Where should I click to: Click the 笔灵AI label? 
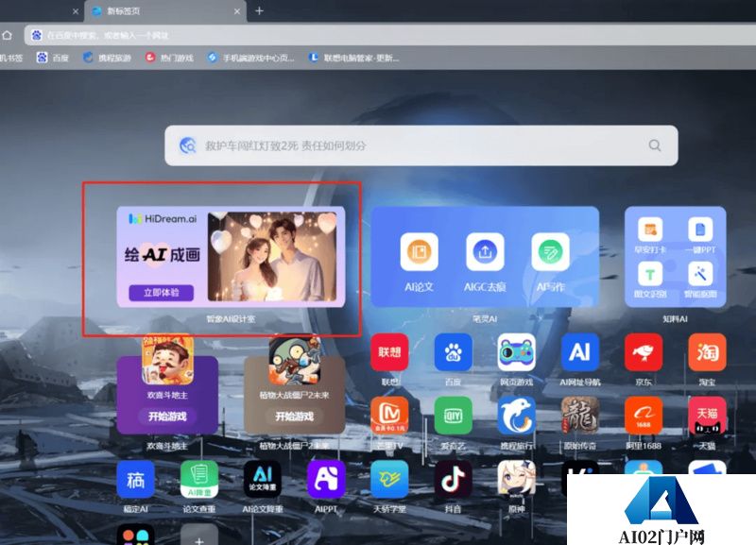[x=485, y=319]
